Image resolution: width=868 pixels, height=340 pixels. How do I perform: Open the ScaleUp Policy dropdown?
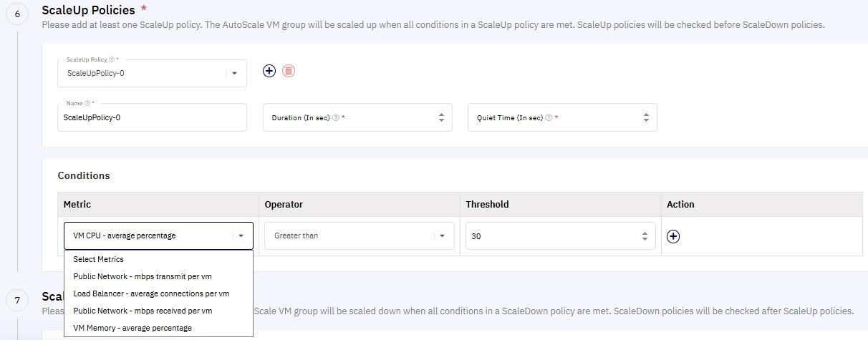tap(152, 73)
